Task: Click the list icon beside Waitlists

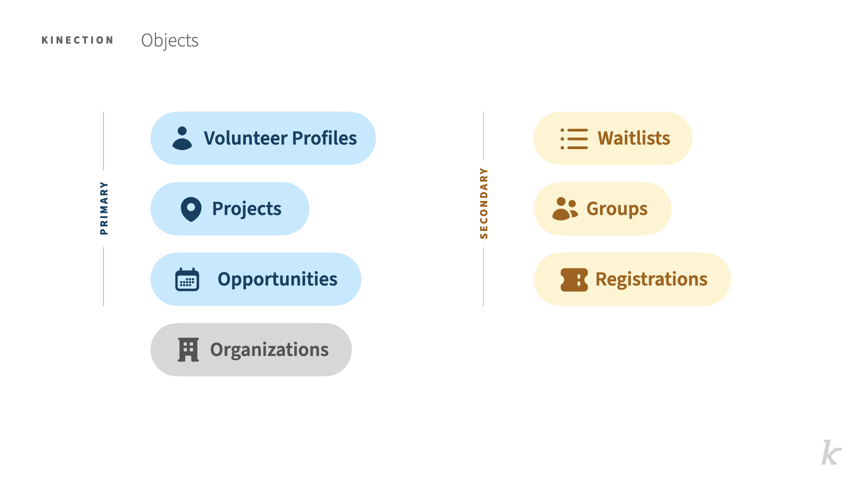Action: click(x=574, y=139)
